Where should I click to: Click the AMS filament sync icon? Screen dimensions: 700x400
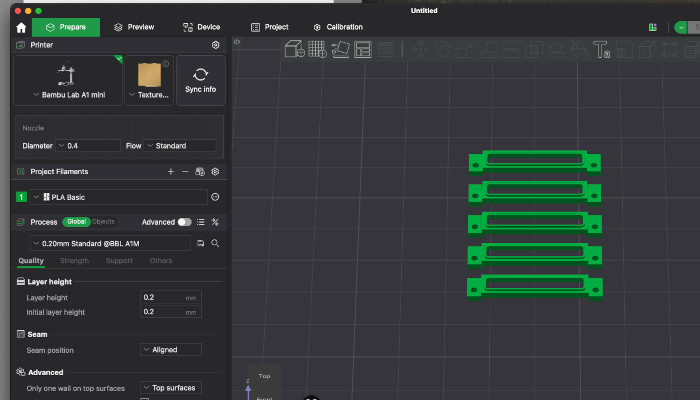click(x=200, y=171)
